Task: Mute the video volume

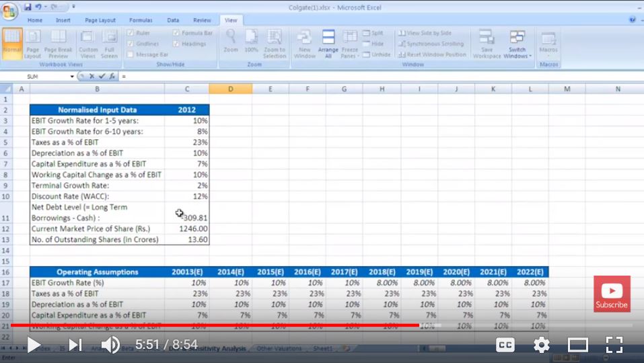Action: click(110, 345)
